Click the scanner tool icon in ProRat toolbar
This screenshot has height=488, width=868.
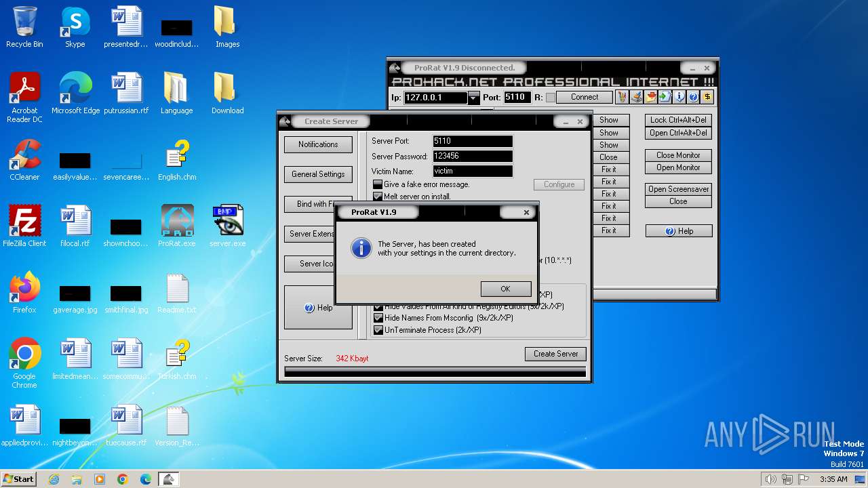[636, 97]
